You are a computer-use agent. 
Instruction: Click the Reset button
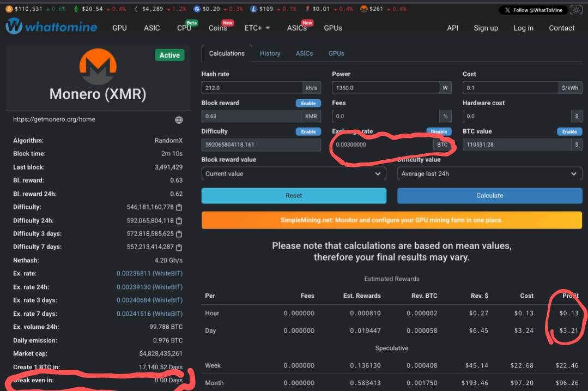click(294, 195)
